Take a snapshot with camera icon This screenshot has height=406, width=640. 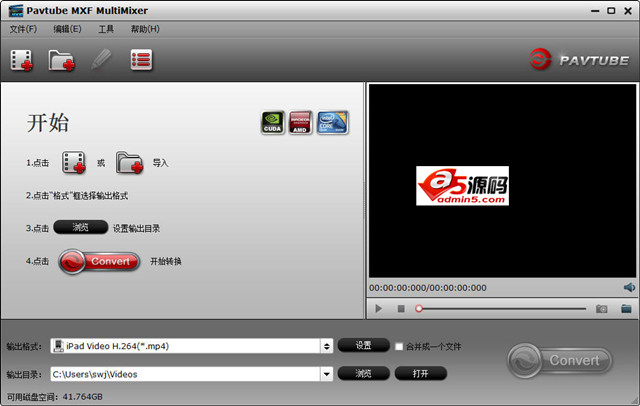(x=601, y=309)
